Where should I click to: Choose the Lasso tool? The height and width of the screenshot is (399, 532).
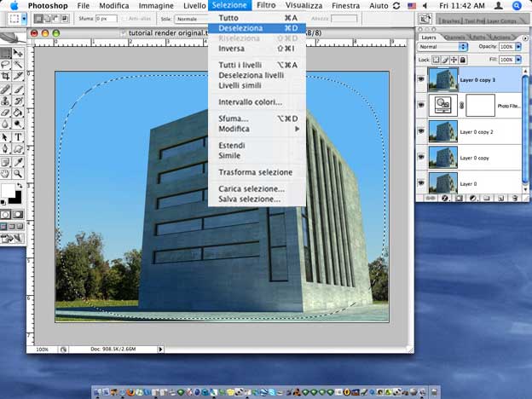click(x=7, y=65)
